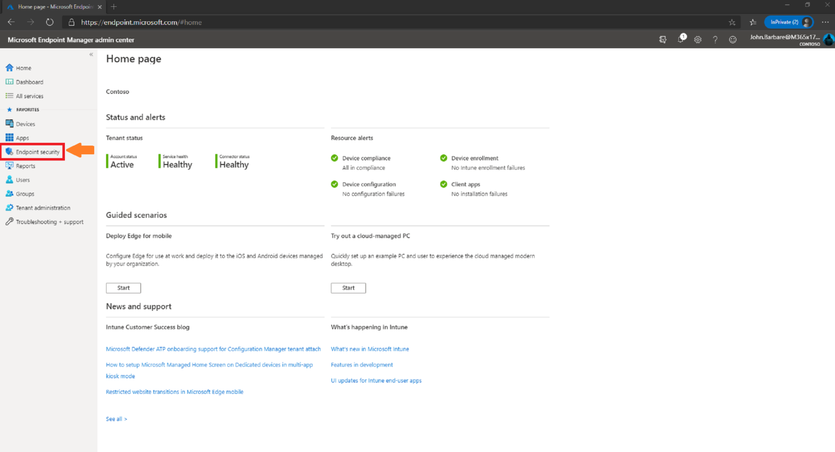Open the help question mark icon
835x452 pixels.
click(x=715, y=39)
